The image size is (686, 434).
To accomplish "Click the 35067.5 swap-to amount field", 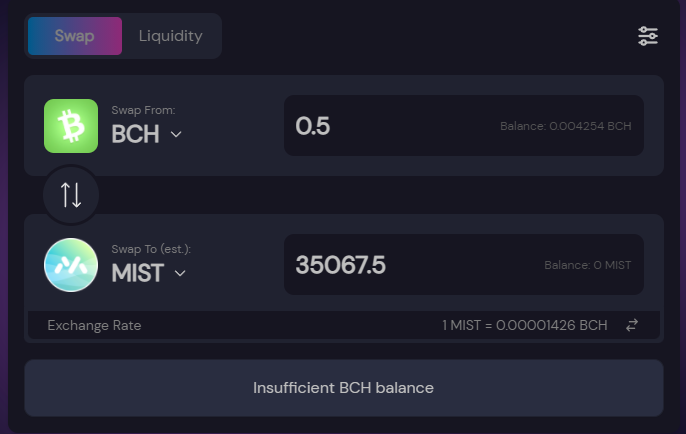I will point(464,264).
